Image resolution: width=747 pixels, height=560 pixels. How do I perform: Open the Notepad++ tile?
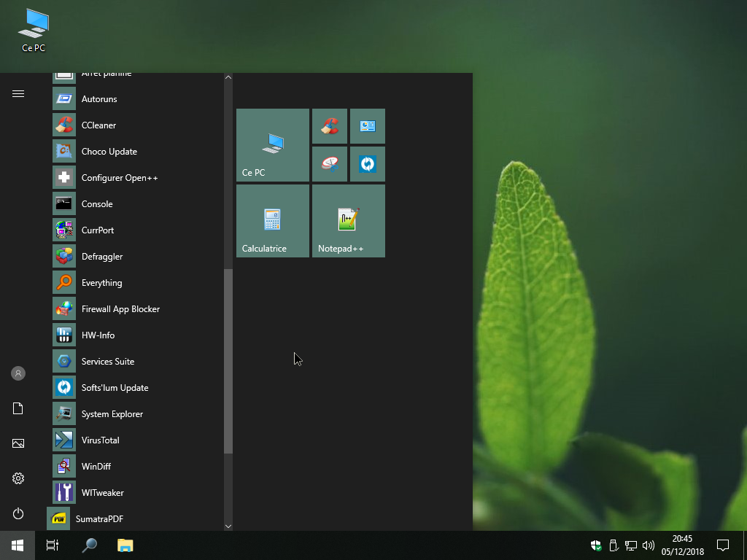[x=348, y=221]
